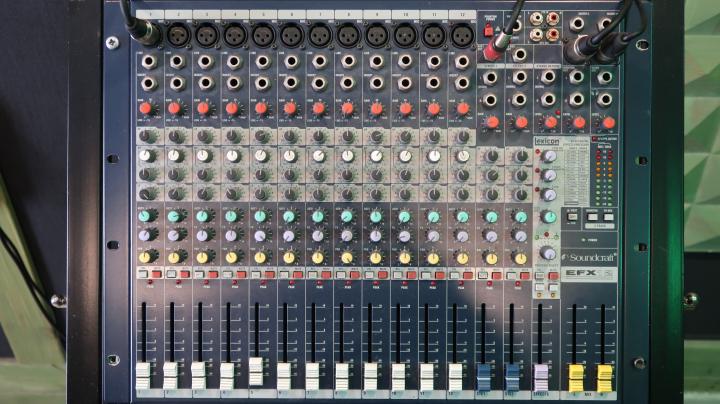720x404 pixels.
Task: Enable the gray PFL button on channel 6
Action: click(x=284, y=275)
